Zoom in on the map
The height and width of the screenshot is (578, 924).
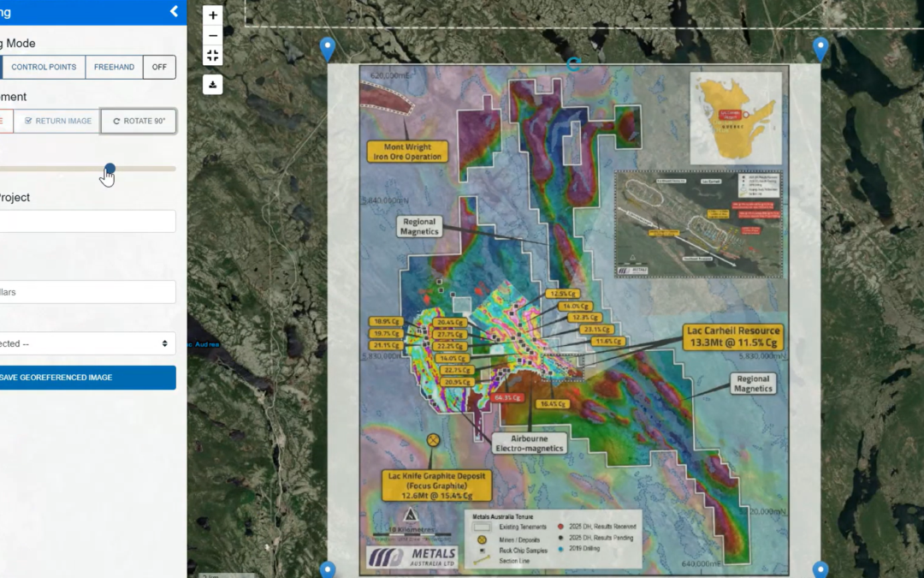tap(213, 15)
